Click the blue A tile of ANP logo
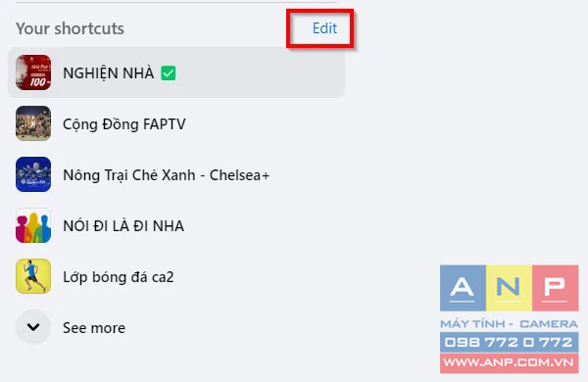The image size is (588, 382). 463,288
